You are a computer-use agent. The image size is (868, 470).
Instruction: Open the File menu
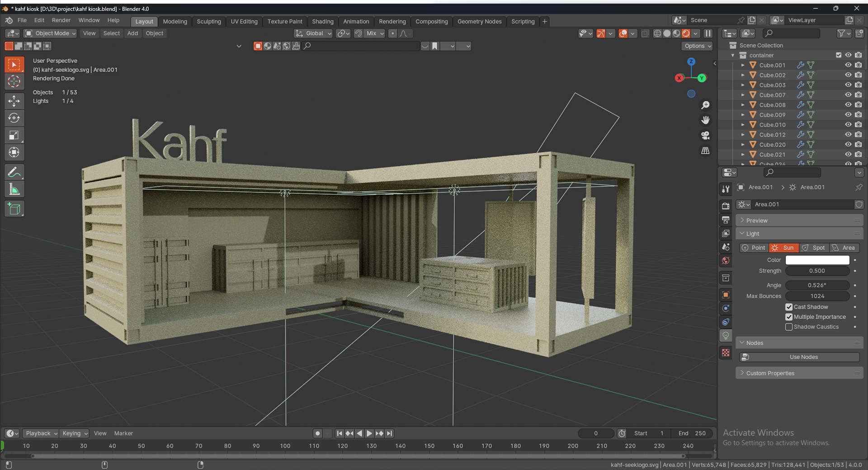(x=22, y=20)
